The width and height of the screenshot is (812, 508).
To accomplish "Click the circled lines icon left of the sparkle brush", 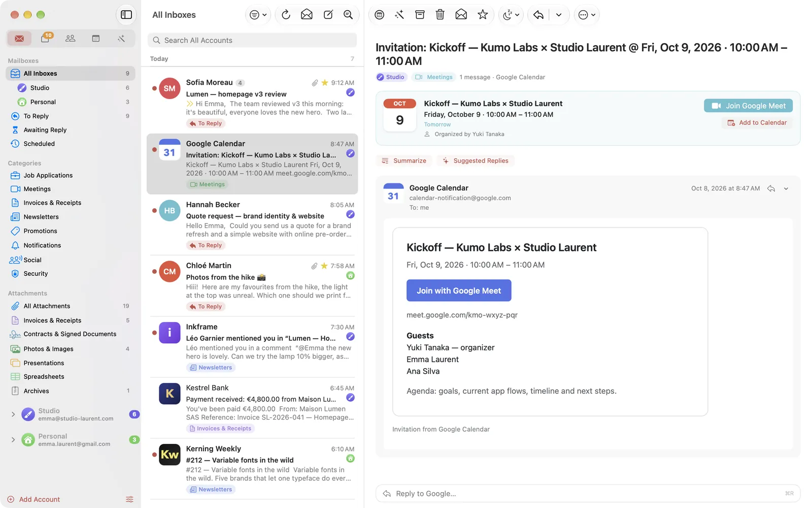I will [x=379, y=15].
